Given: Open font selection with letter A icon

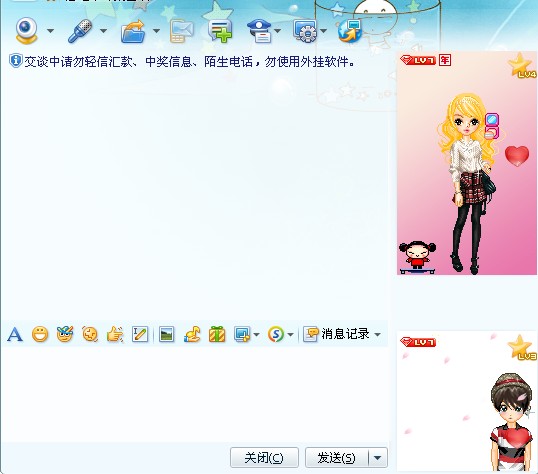Looking at the screenshot, I should pos(15,334).
